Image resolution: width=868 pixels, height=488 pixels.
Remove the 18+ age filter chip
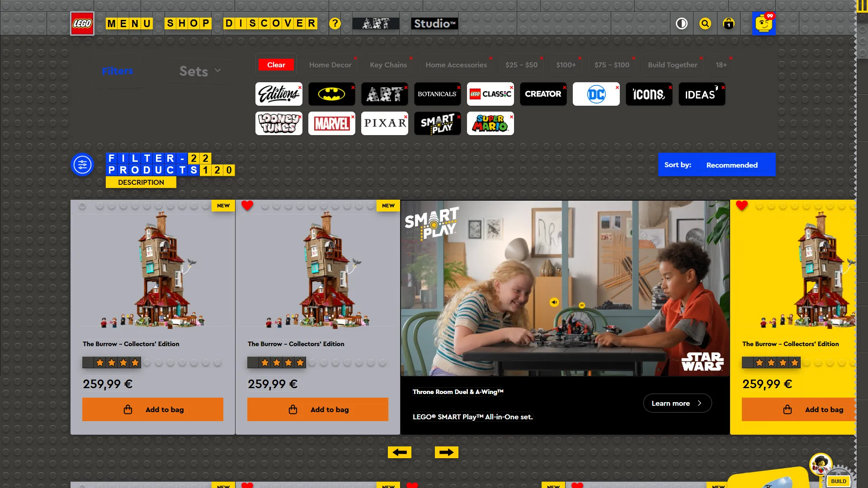click(731, 58)
